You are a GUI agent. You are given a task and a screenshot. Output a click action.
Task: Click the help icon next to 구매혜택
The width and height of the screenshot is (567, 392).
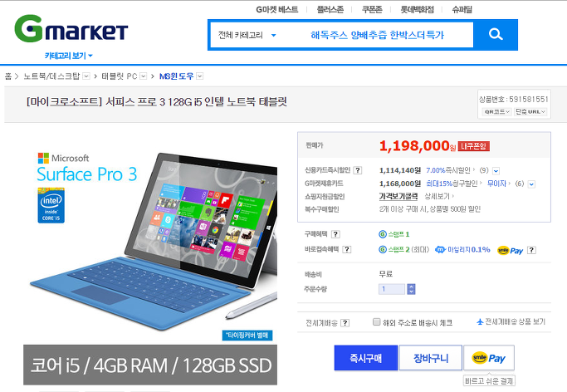(335, 234)
